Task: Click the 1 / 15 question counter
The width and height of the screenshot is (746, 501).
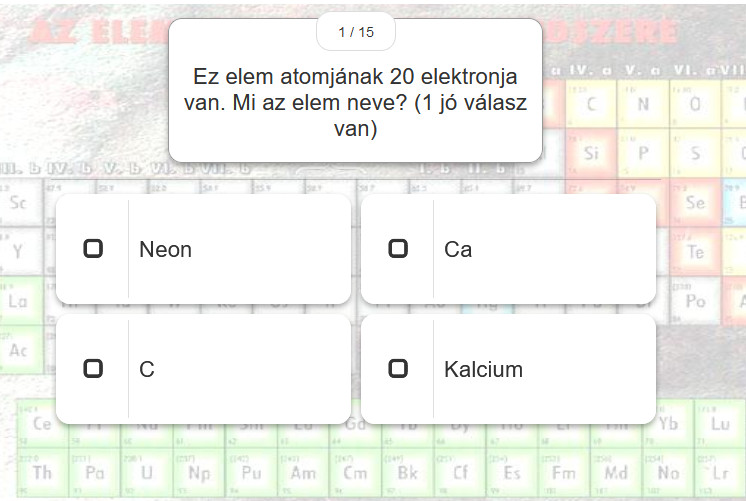Action: point(356,32)
